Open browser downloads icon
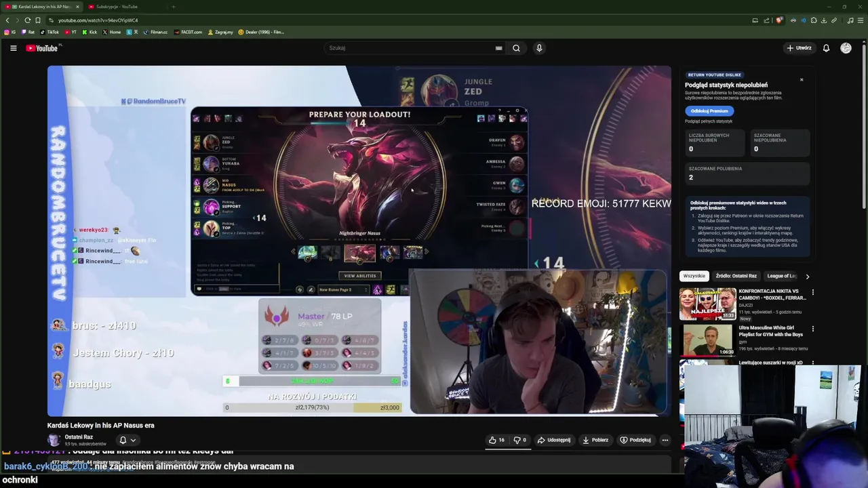The height and width of the screenshot is (488, 868). (823, 20)
